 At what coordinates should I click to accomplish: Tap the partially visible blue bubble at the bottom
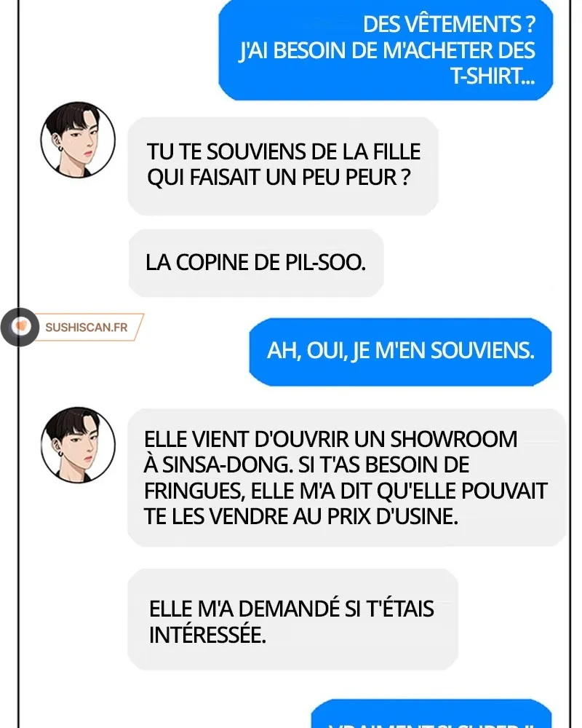point(431,713)
